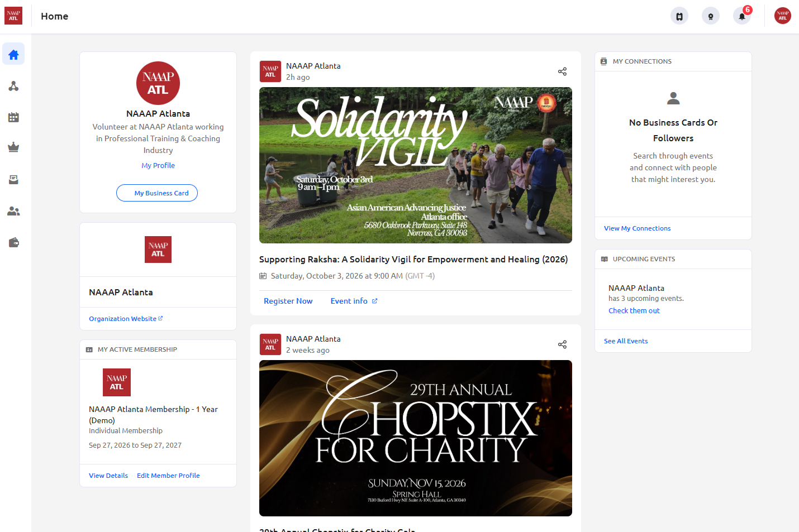Click the author avatar on the 2 weeks ago post
The height and width of the screenshot is (532, 799).
coord(270,344)
